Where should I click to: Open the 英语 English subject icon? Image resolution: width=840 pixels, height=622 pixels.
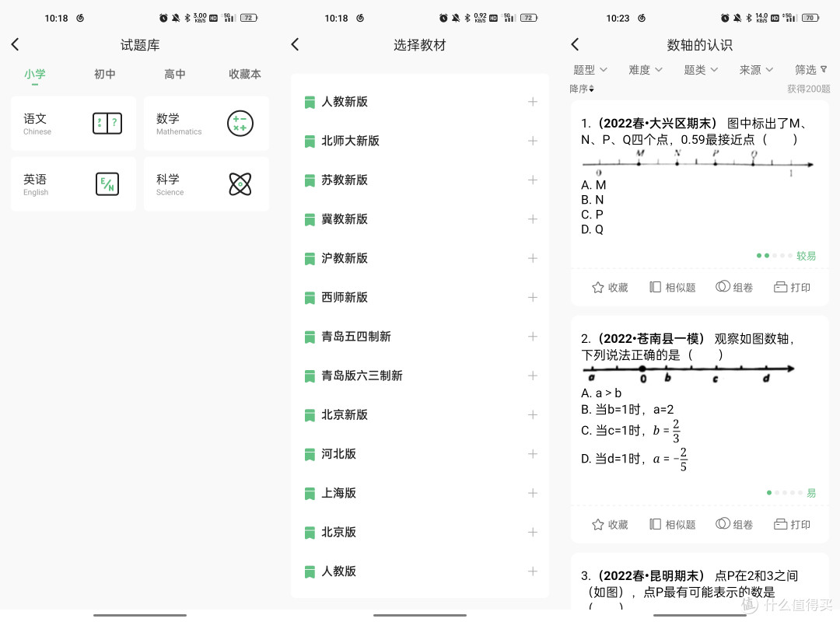click(x=107, y=183)
